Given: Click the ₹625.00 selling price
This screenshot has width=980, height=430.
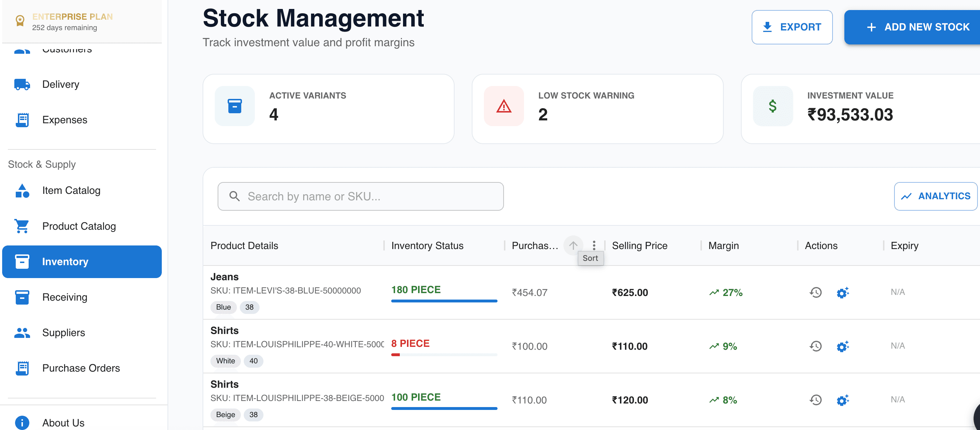Looking at the screenshot, I should click(630, 292).
